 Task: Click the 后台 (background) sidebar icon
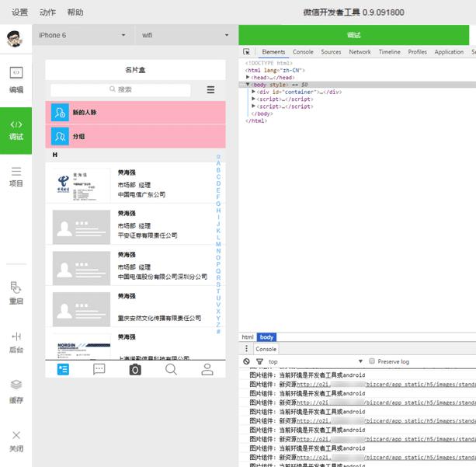tap(16, 343)
